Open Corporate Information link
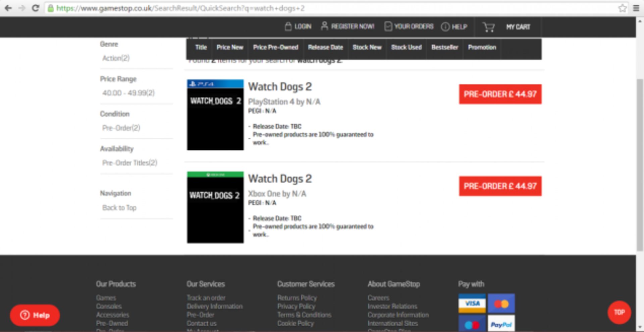Viewport: 644px width, 332px height. (398, 315)
